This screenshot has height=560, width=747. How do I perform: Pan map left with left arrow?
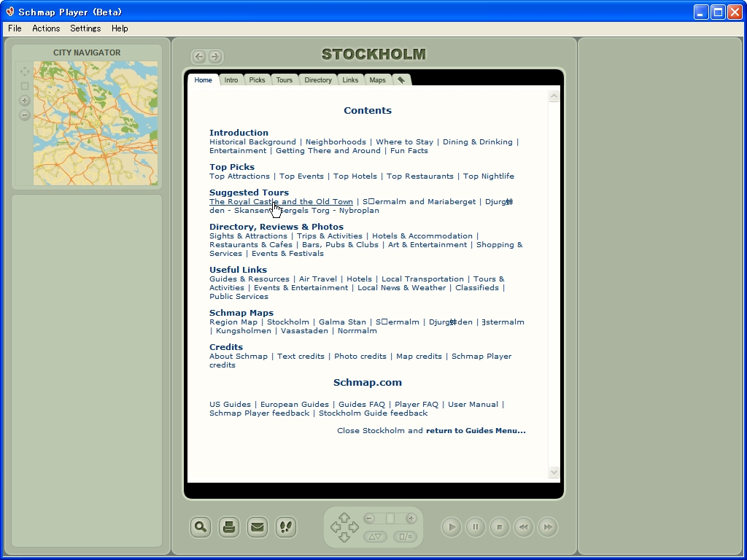[336, 527]
